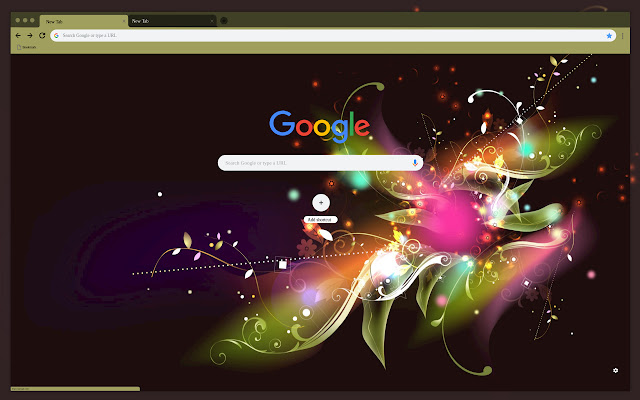Screen dimensions: 640x400
Task: Click the Add shortcut label
Action: tap(320, 220)
